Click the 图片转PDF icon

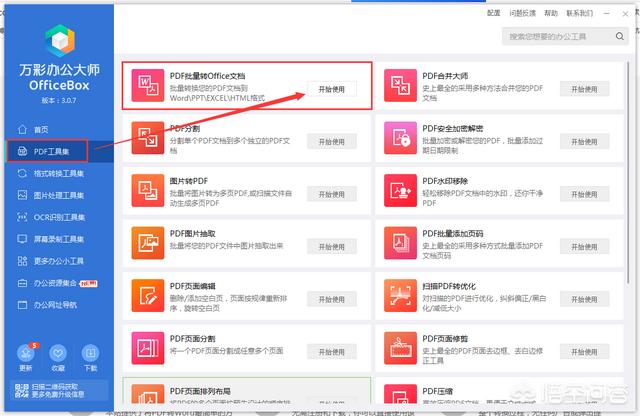pos(148,191)
